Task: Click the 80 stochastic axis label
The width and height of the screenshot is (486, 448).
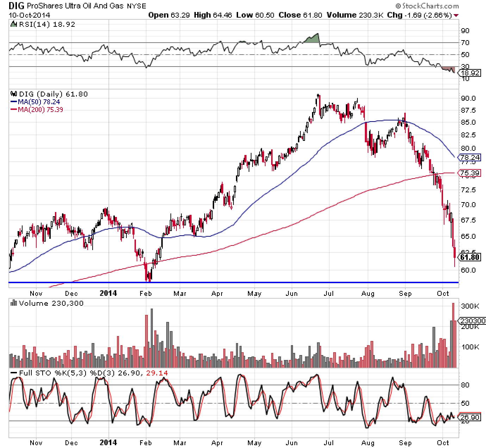Action: [x=465, y=385]
